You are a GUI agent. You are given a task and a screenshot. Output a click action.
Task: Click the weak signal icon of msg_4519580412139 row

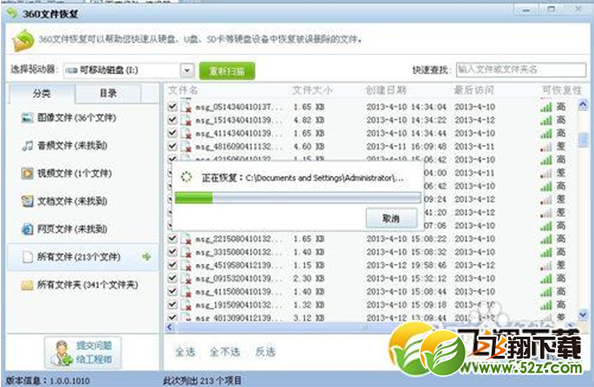[546, 266]
